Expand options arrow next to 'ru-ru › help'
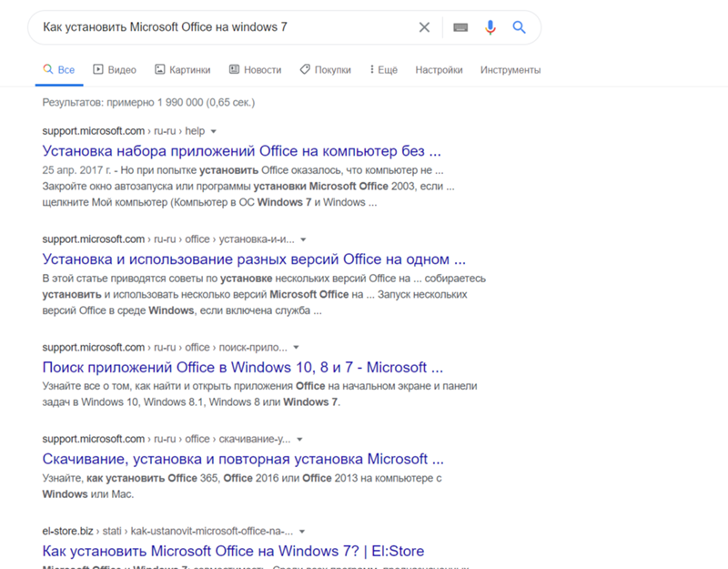 [214, 131]
